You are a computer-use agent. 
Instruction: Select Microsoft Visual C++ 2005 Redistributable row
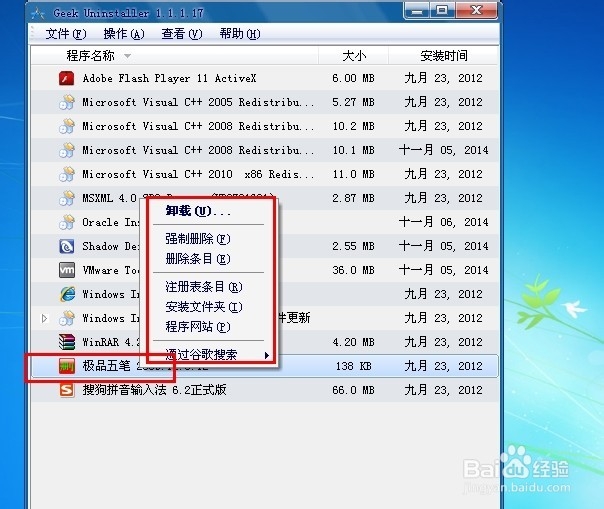coord(265,102)
